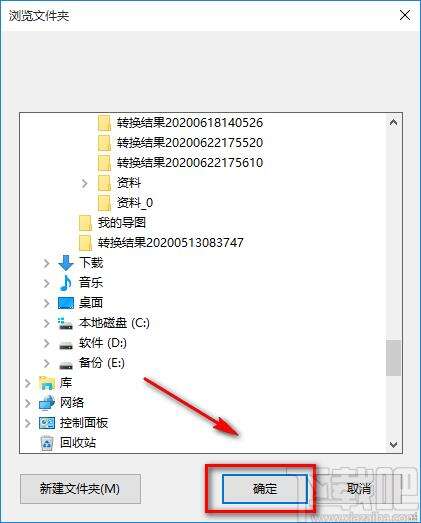Image resolution: width=421 pixels, height=523 pixels.
Task: Select the 我的导图 folder
Action: point(112,223)
